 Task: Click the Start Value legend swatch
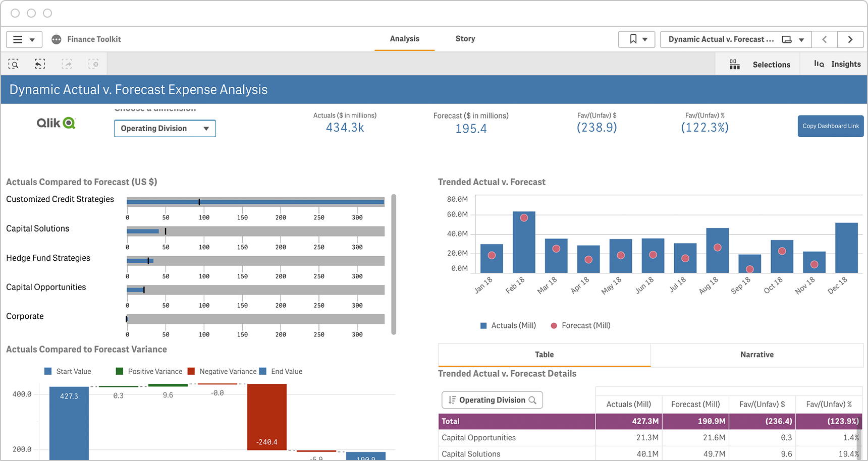48,371
